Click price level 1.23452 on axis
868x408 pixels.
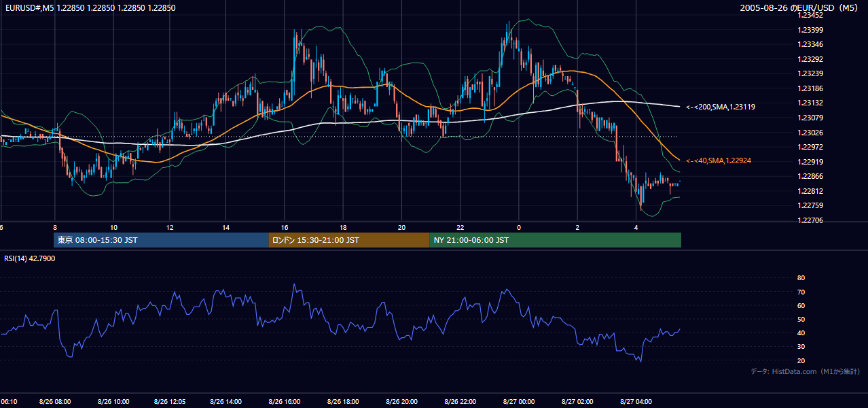[809, 15]
